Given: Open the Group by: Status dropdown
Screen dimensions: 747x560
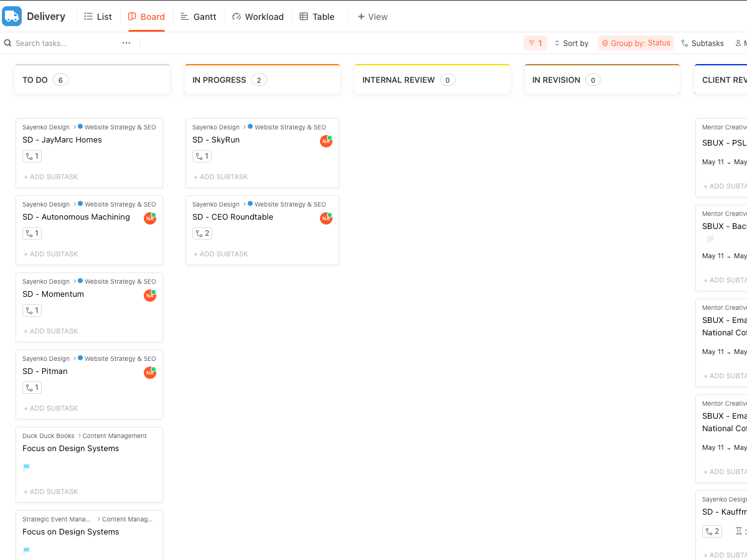Looking at the screenshot, I should 636,43.
